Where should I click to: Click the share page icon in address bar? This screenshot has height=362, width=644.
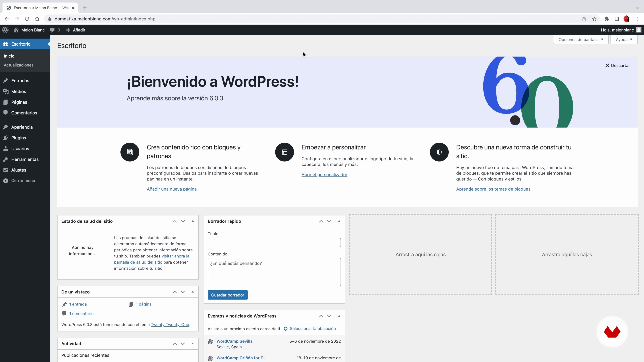(x=584, y=19)
